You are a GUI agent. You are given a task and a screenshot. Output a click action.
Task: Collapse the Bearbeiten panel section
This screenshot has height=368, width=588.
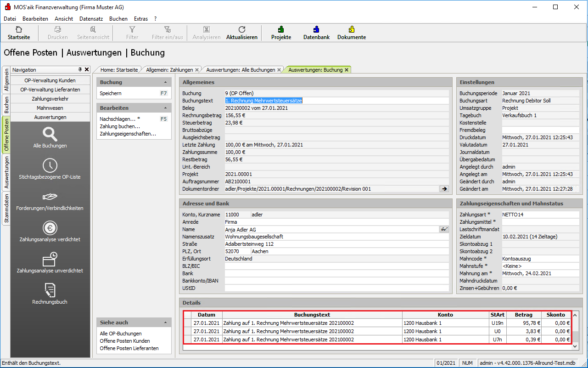tap(165, 108)
